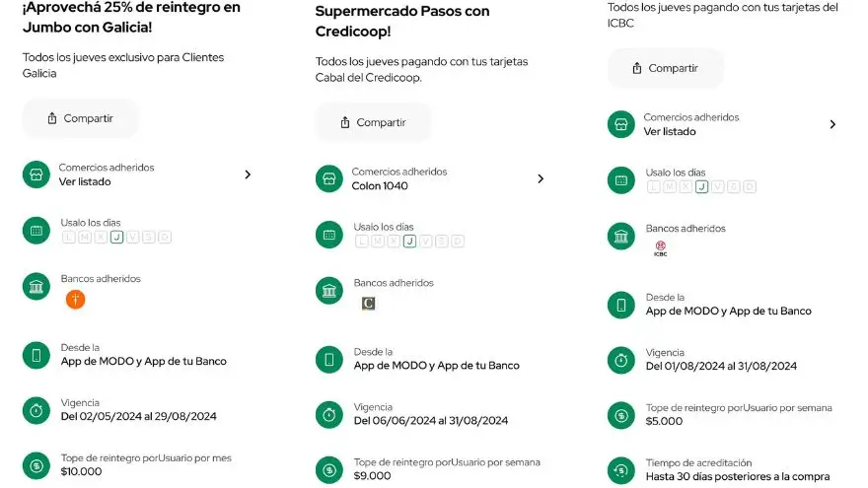Share the Jumbo Galicia promo with Compartir

81,118
